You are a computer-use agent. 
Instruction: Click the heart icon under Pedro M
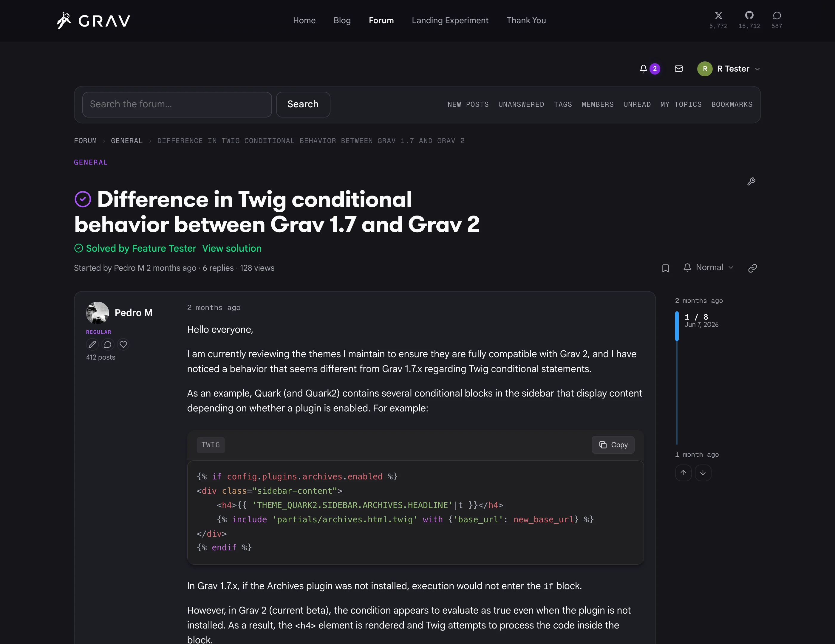click(123, 345)
